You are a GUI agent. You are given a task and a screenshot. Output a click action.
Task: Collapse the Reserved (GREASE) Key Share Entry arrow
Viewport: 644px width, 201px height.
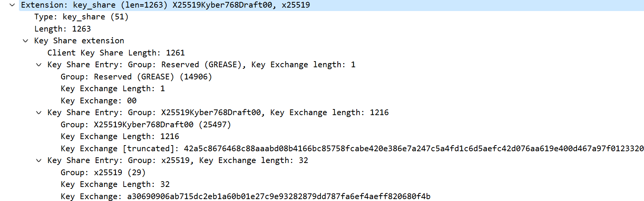[39, 65]
